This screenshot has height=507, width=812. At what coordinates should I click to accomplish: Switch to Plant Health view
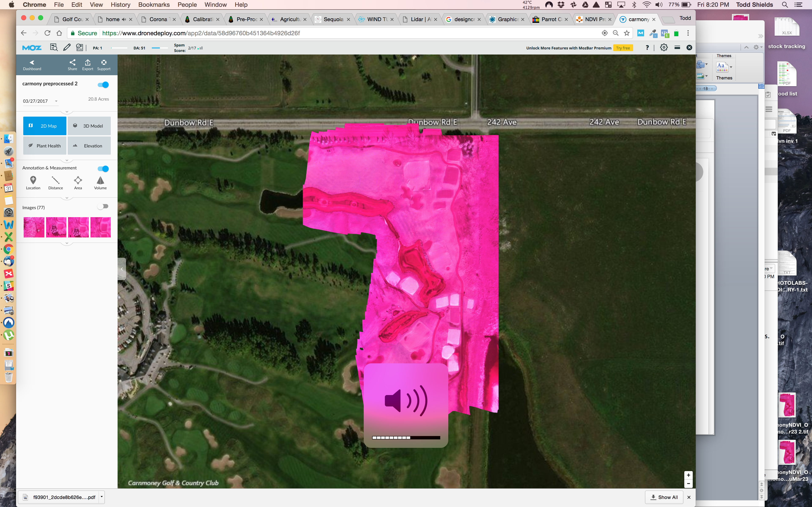coord(45,146)
